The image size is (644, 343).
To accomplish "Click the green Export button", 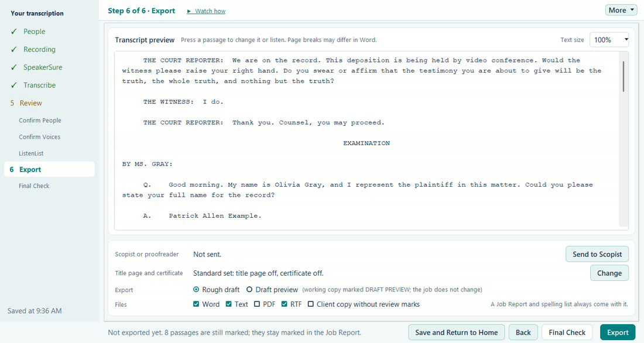I will [618, 332].
